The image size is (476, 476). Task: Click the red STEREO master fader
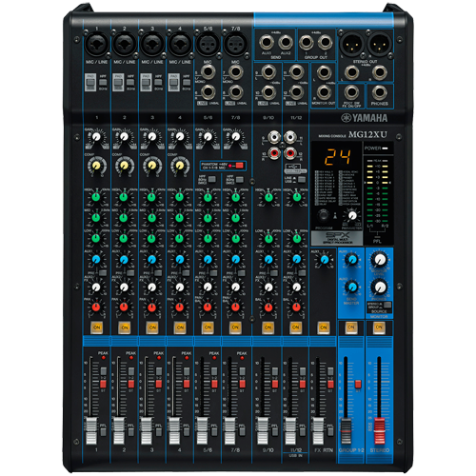[379, 431]
